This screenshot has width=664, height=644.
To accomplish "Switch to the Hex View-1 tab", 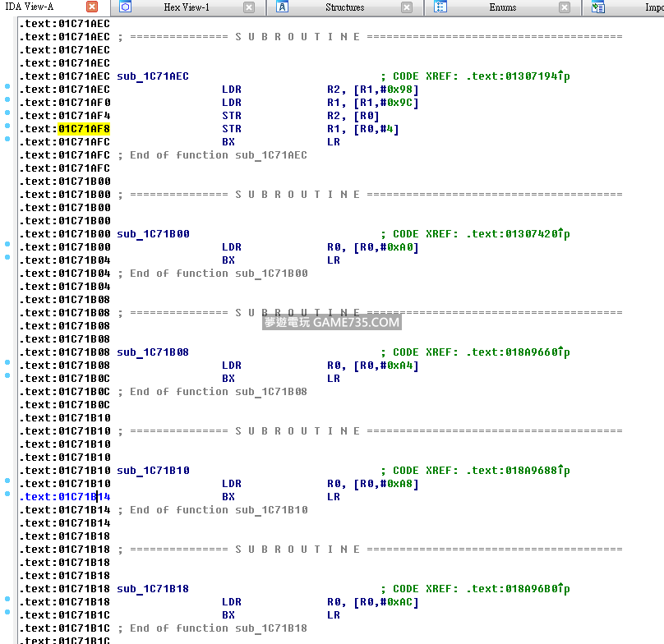I will (187, 7).
